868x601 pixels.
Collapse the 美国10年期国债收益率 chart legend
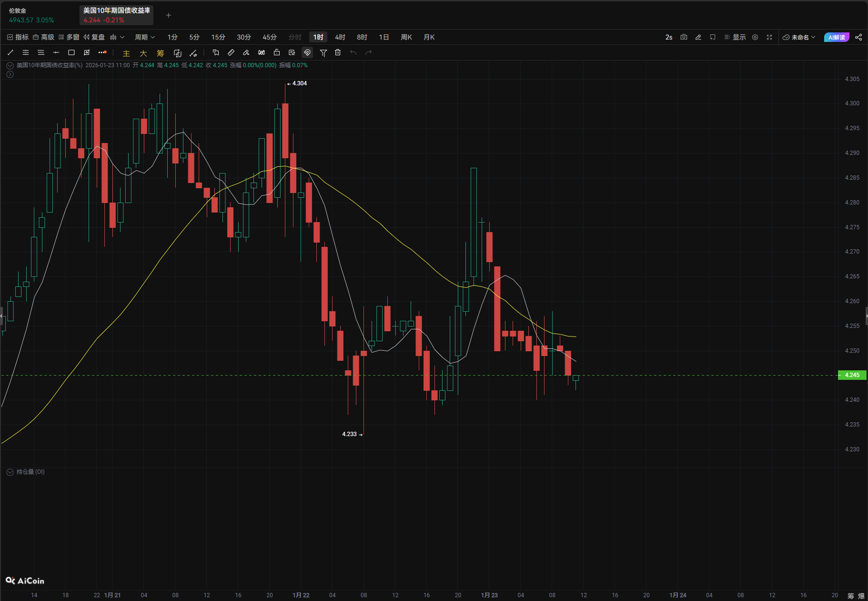(x=10, y=65)
